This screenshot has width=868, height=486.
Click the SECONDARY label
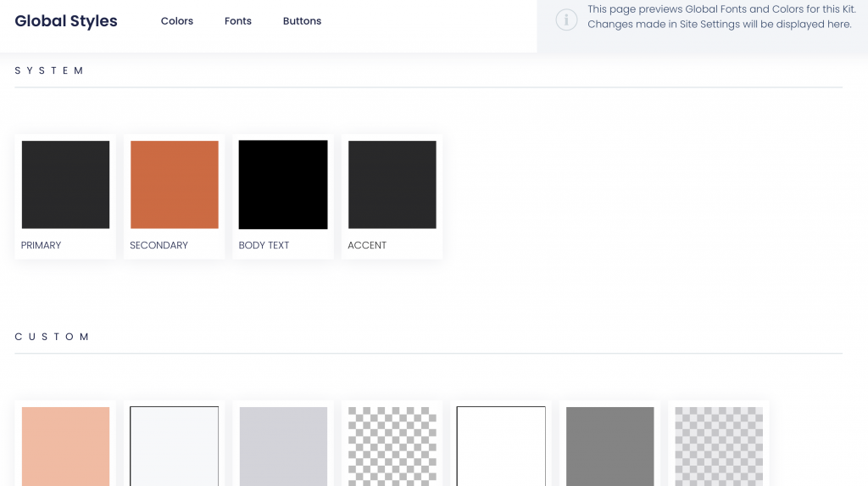pyautogui.click(x=159, y=245)
